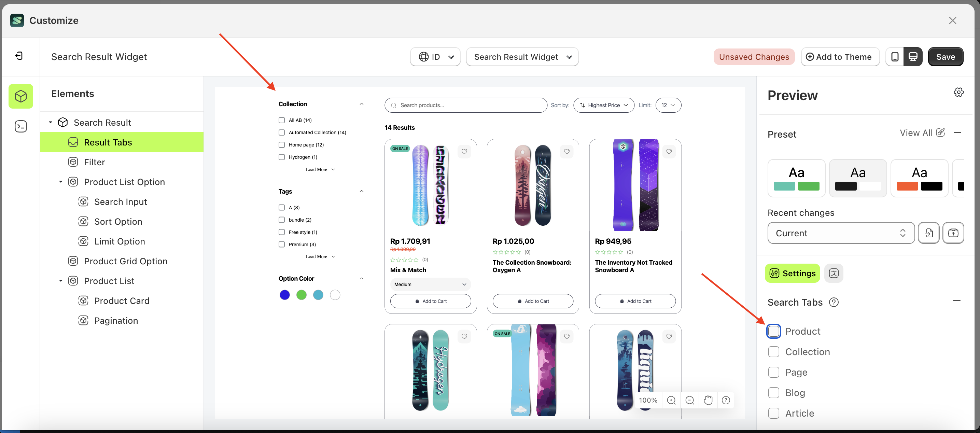Select Result Tabs in the elements tree

point(109,142)
